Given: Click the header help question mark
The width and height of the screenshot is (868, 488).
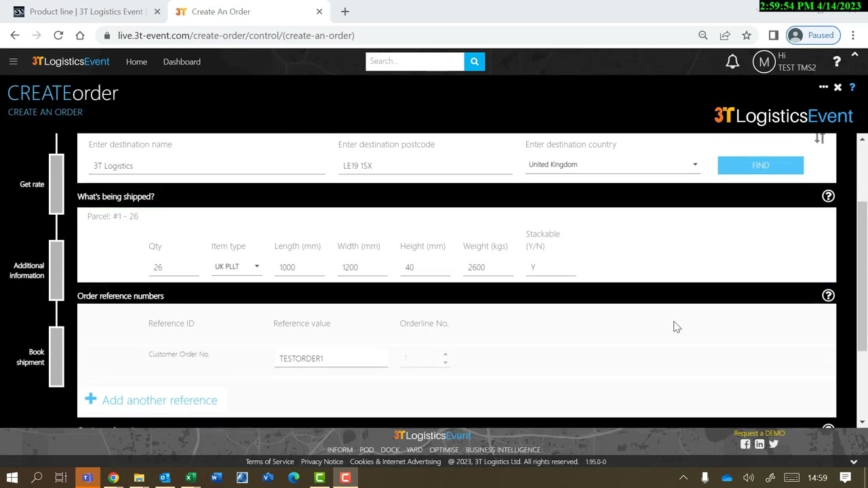Looking at the screenshot, I should 837,62.
